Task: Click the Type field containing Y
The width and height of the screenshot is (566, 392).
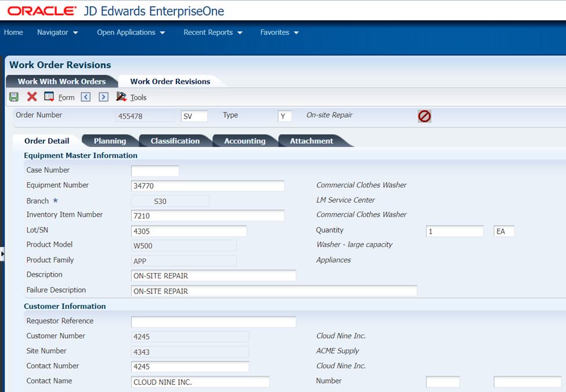Action: point(285,116)
